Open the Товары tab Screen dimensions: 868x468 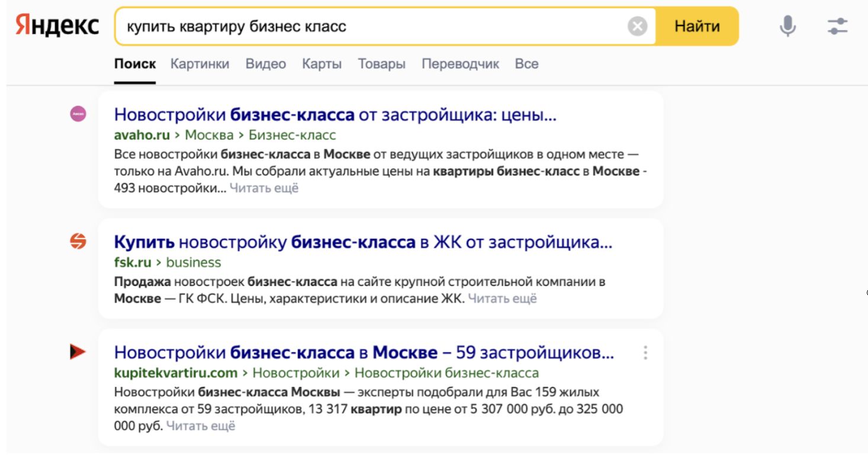381,64
